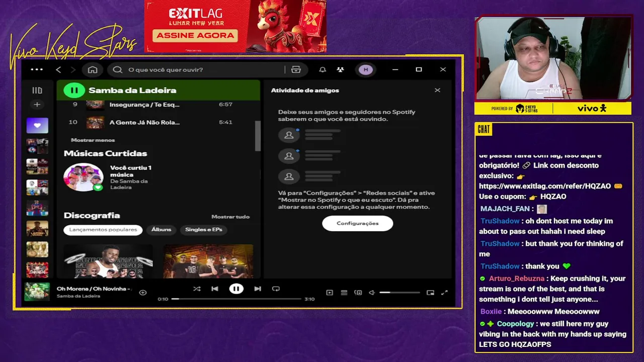Open Connect to a device icon
This screenshot has width=644, height=362.
click(x=358, y=293)
